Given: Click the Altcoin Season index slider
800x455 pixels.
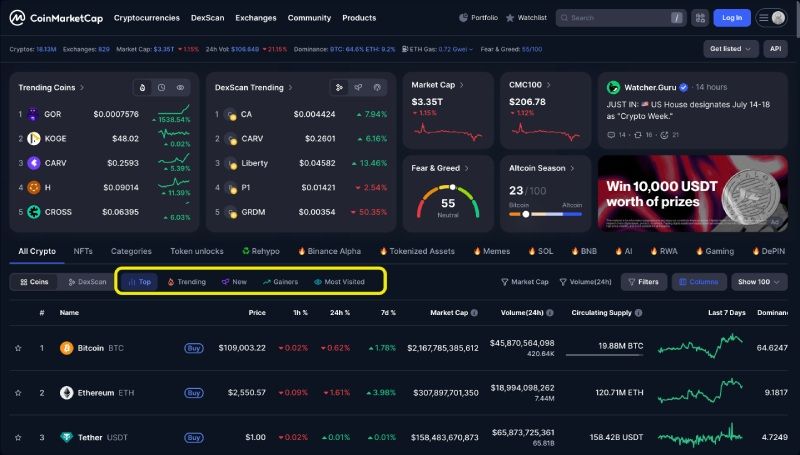Looking at the screenshot, I should [545, 214].
